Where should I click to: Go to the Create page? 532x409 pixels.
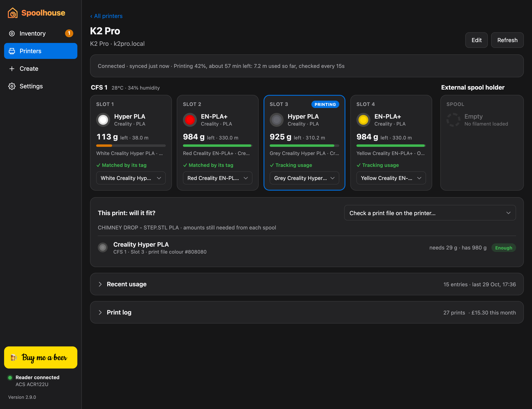tap(41, 69)
